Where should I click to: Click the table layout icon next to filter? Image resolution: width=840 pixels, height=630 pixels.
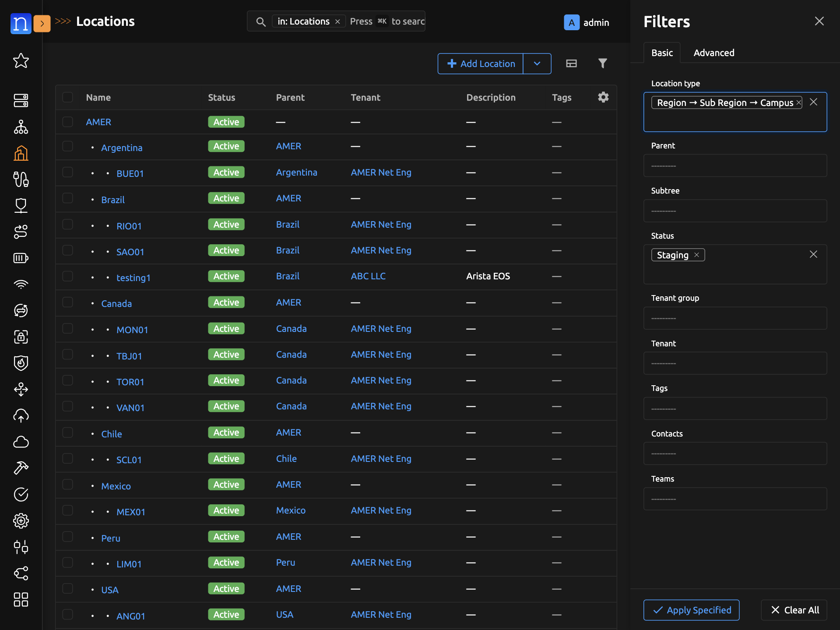point(571,63)
